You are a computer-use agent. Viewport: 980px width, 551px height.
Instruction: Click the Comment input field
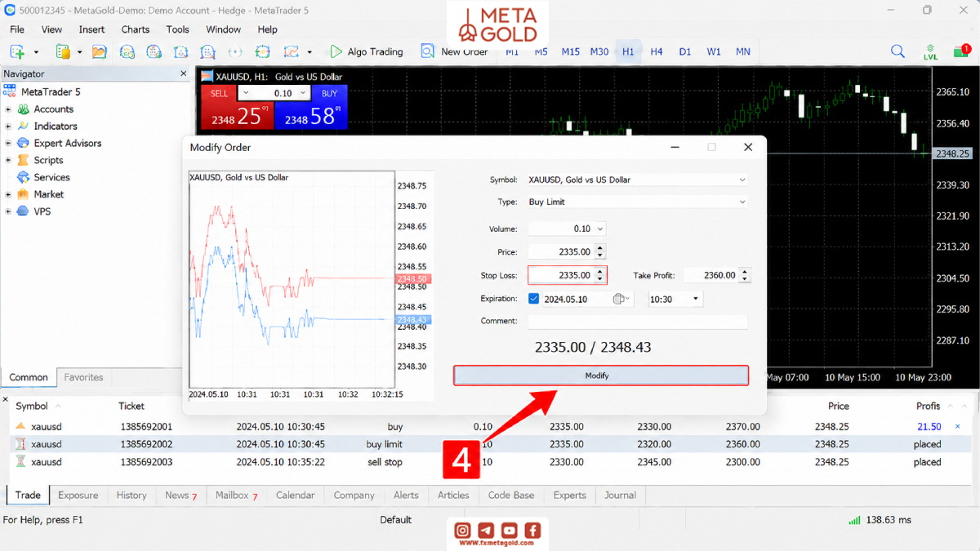tap(638, 322)
